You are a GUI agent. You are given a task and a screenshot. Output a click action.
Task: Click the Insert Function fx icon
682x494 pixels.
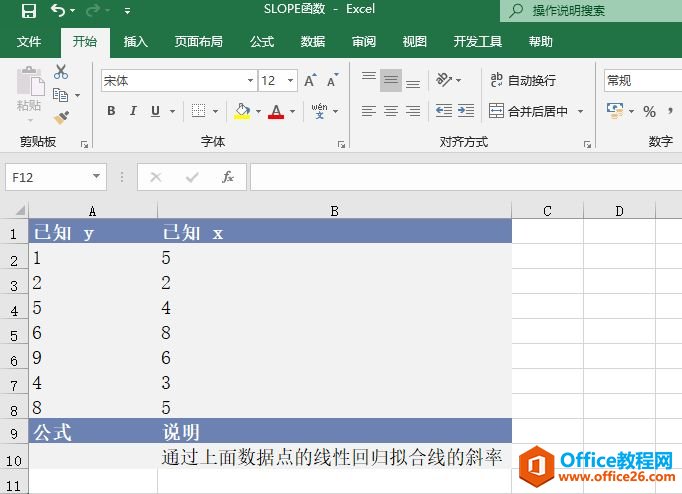point(228,177)
